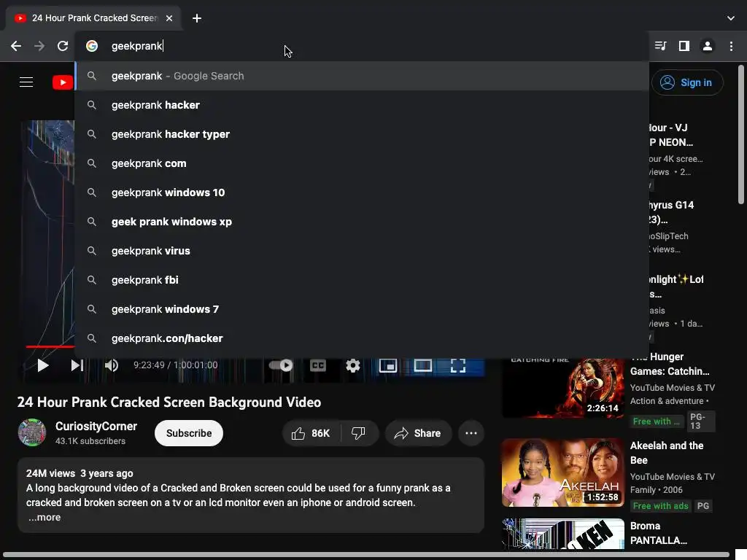Image resolution: width=747 pixels, height=560 pixels.
Task: Open Akeelah and the Bee title link
Action: (667, 453)
